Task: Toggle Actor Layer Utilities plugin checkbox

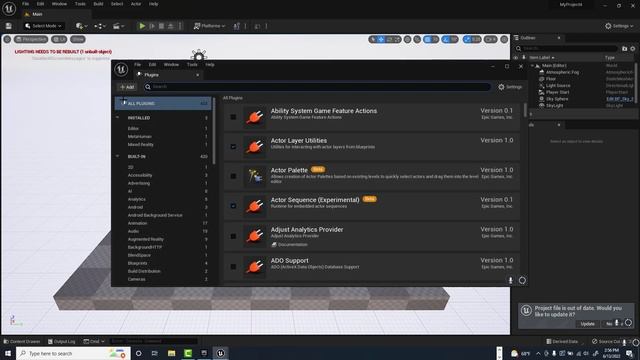Action: pos(233,147)
